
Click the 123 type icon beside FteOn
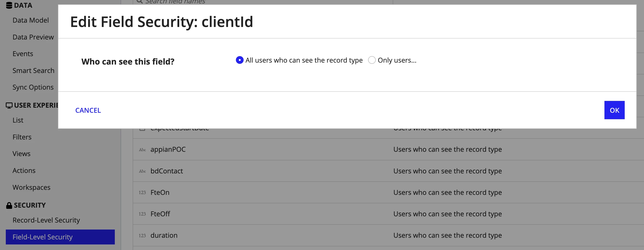point(142,192)
